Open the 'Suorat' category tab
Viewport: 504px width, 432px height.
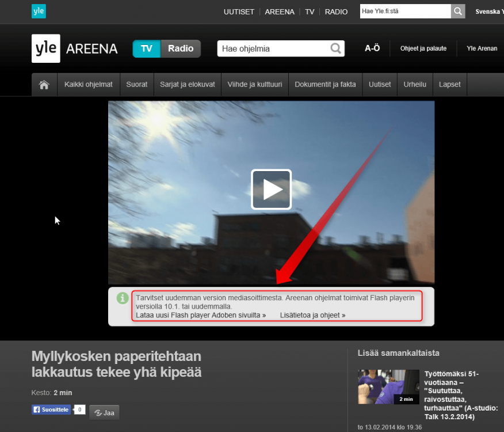pyautogui.click(x=136, y=85)
